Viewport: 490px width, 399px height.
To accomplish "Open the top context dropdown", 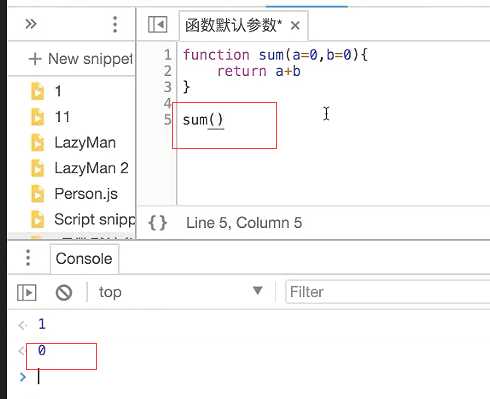I will click(180, 292).
